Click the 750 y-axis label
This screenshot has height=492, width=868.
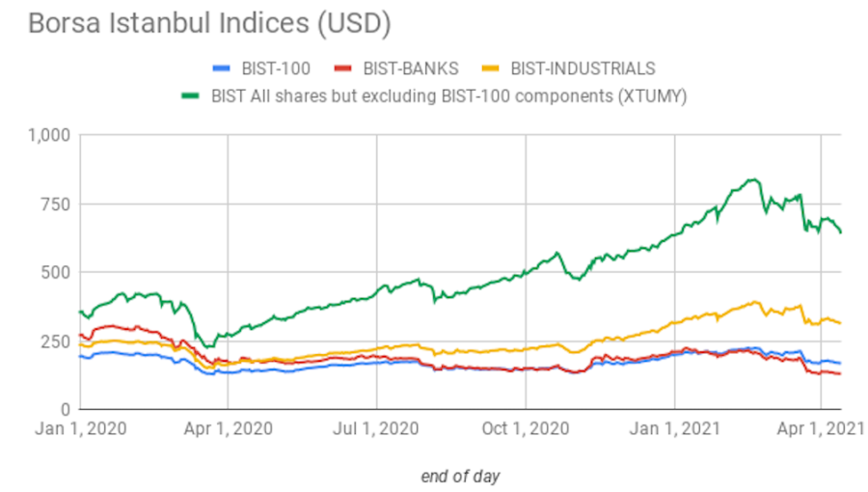pos(55,204)
